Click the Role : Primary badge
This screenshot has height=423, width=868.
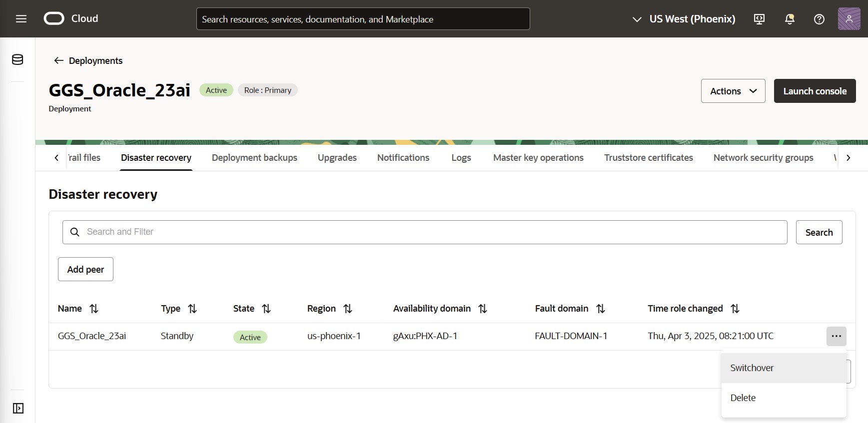pos(268,90)
